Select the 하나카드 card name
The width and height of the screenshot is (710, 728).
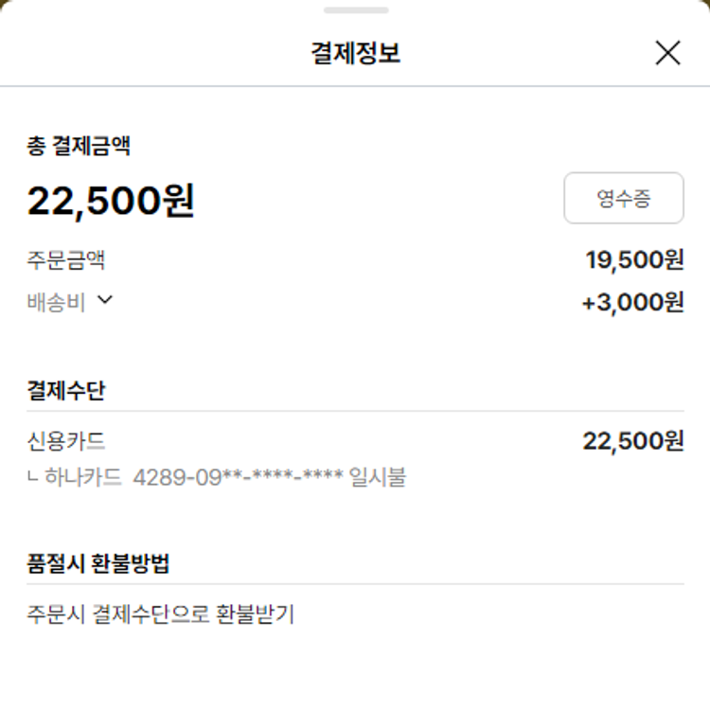(83, 476)
